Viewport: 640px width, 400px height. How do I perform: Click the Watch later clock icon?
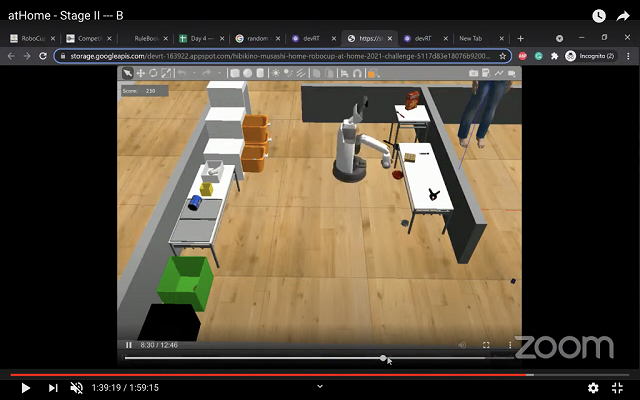599,16
